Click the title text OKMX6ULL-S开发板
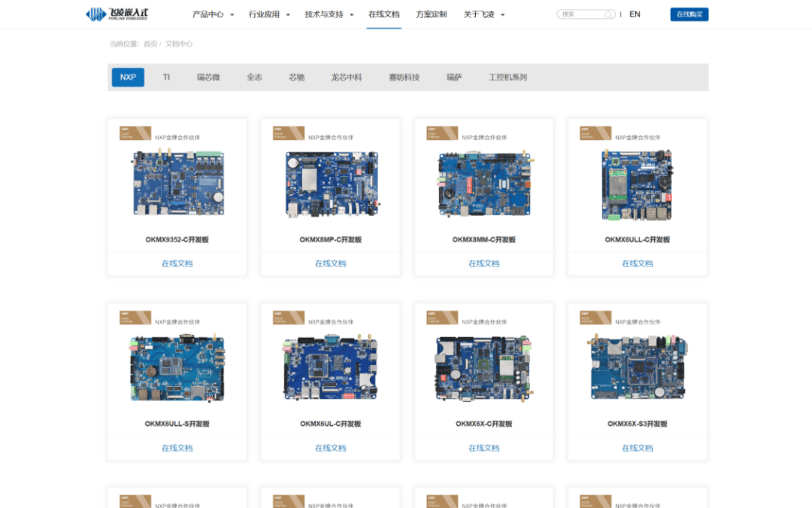Viewport: 812px width, 508px height. [x=177, y=424]
